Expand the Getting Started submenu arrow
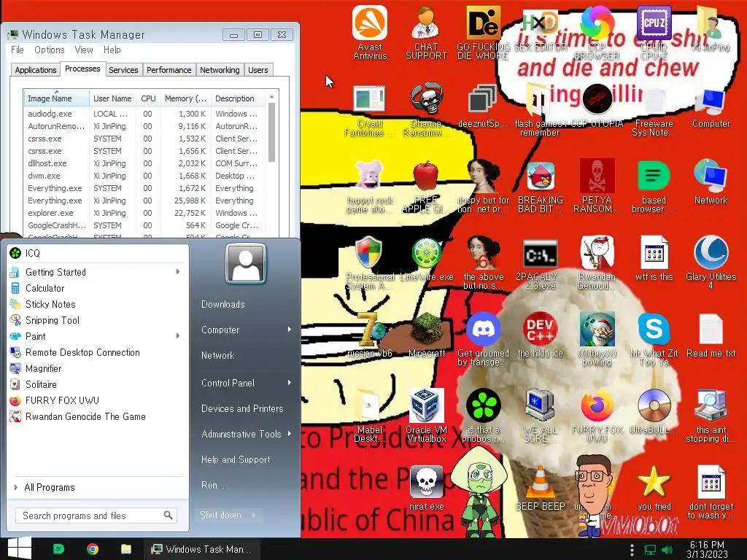This screenshot has width=747, height=560. click(x=178, y=272)
